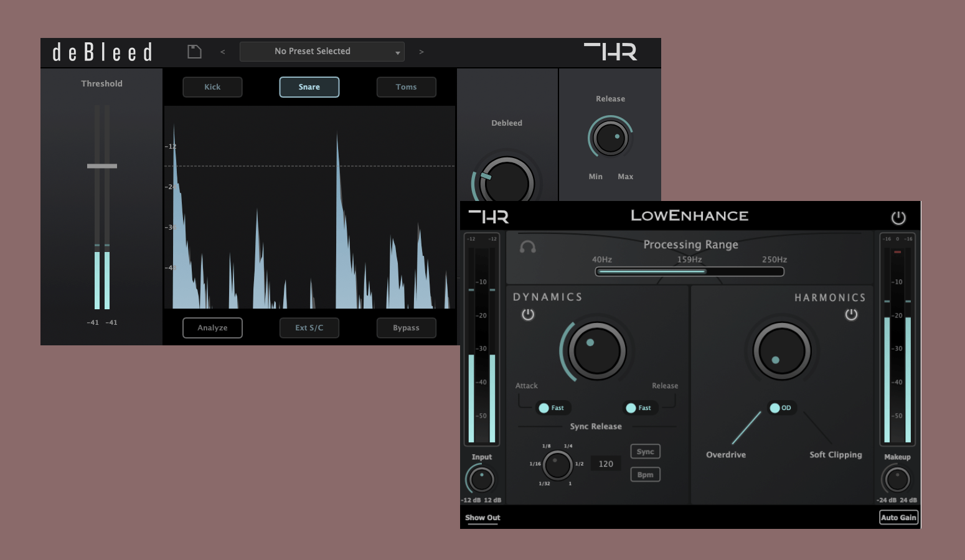Toggle the Harmonics power icon
Screen dimensions: 965x560
pos(851,315)
